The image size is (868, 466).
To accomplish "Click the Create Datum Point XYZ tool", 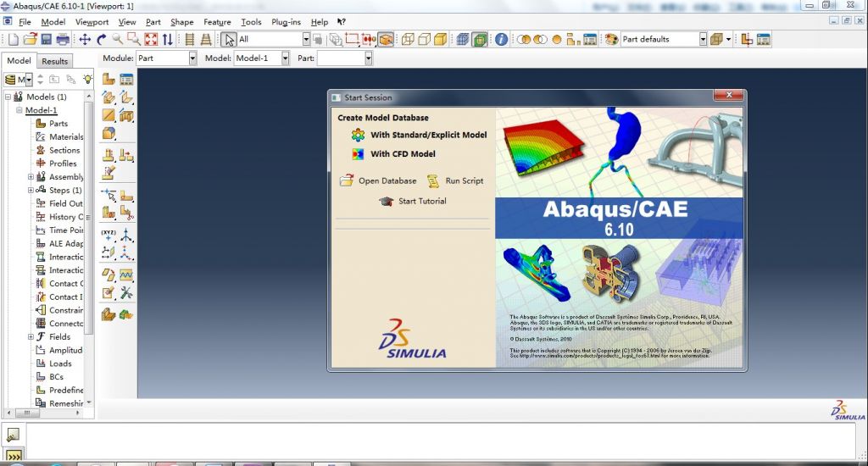I will click(108, 235).
